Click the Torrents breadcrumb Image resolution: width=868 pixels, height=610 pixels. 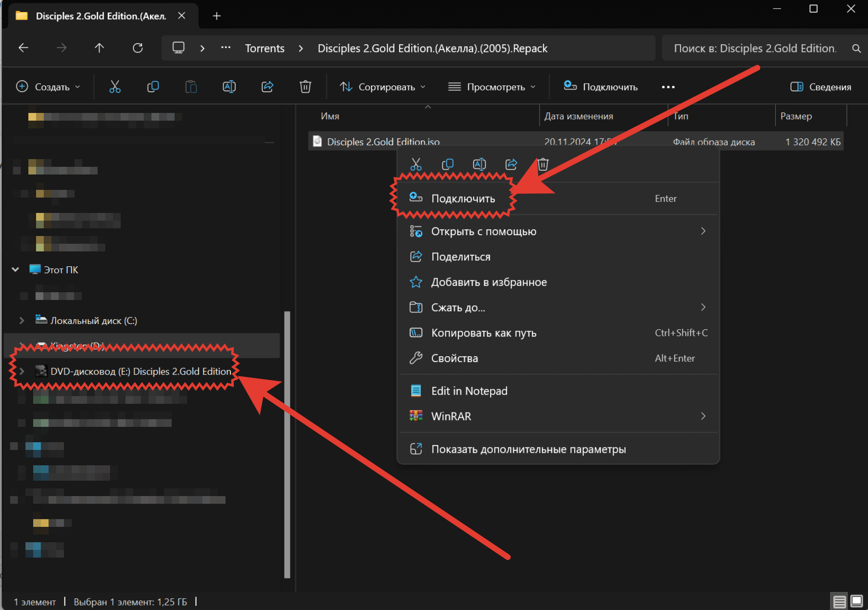264,48
